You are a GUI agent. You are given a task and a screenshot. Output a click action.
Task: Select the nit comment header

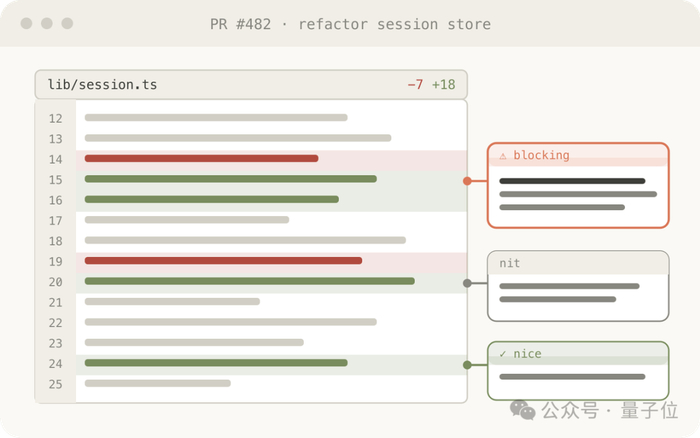point(578,263)
